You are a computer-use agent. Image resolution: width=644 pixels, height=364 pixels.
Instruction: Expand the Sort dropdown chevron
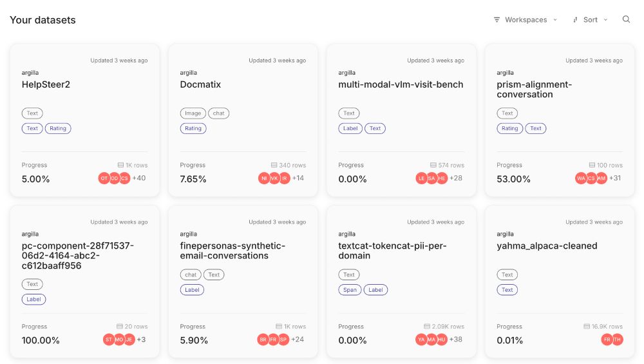click(605, 20)
